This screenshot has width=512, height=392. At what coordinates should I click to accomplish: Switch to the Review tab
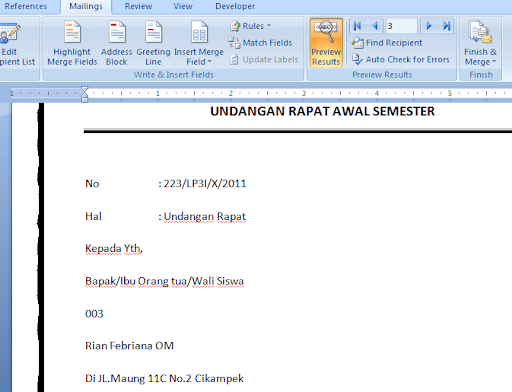click(138, 6)
